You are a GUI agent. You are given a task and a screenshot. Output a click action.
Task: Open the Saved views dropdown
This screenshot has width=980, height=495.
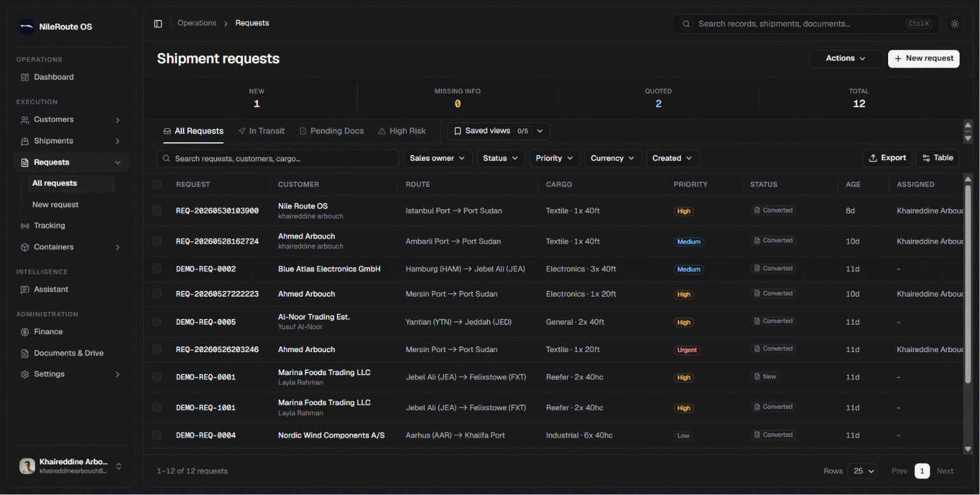tap(498, 131)
